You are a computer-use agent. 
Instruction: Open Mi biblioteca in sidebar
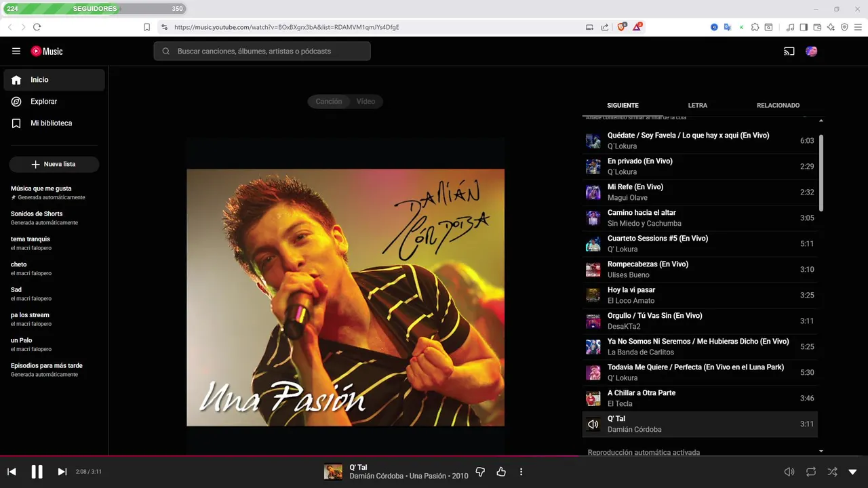54,123
